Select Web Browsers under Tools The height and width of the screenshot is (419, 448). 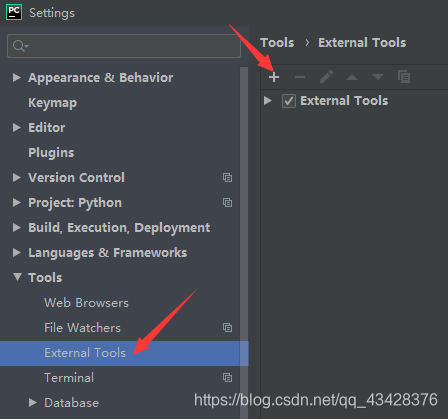86,303
